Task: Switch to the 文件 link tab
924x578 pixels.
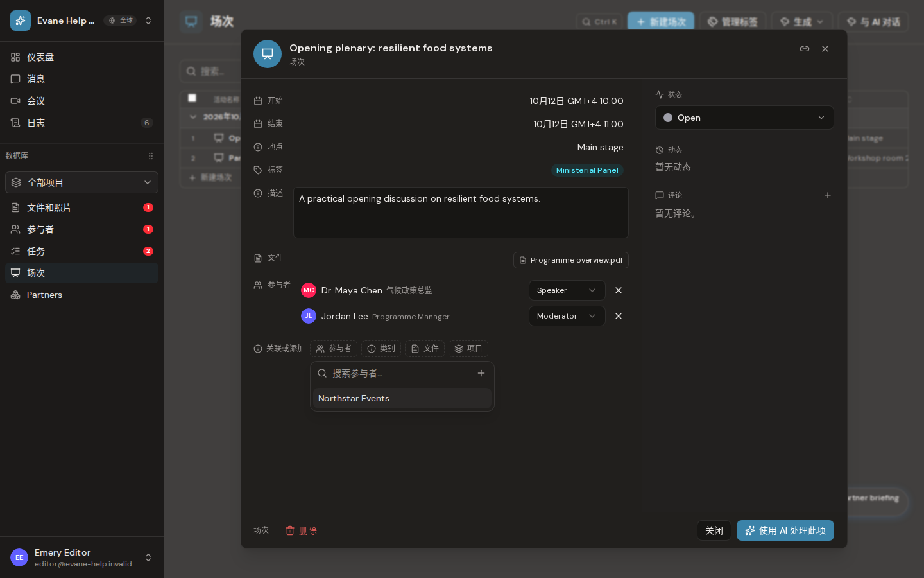Action: click(425, 349)
